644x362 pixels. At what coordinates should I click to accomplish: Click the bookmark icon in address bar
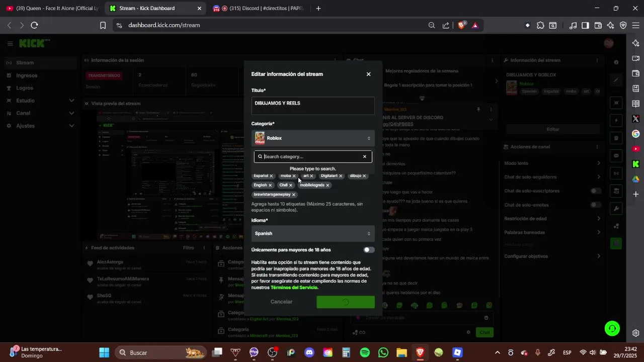pos(103,25)
